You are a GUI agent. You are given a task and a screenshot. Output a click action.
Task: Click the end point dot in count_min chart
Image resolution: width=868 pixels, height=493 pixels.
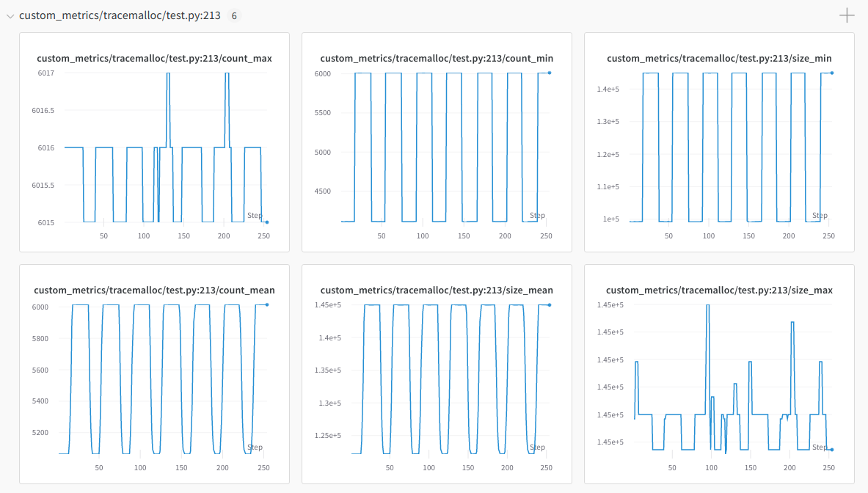point(550,73)
